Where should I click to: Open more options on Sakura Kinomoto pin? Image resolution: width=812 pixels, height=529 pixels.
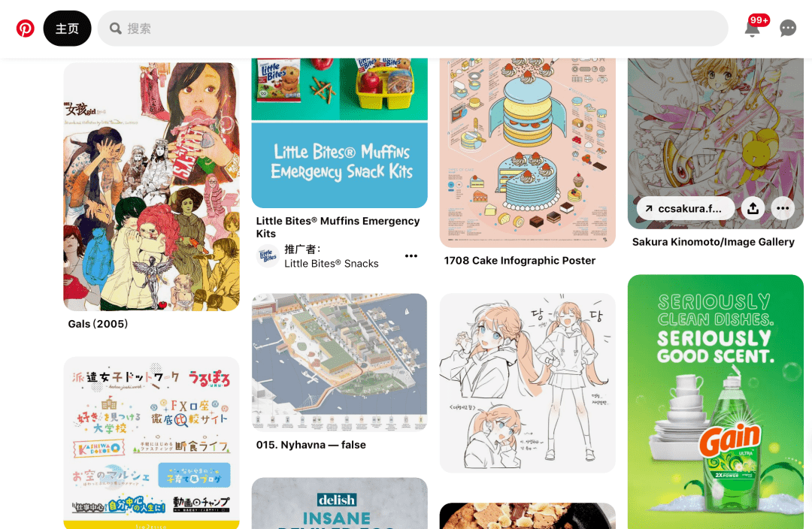(x=783, y=209)
